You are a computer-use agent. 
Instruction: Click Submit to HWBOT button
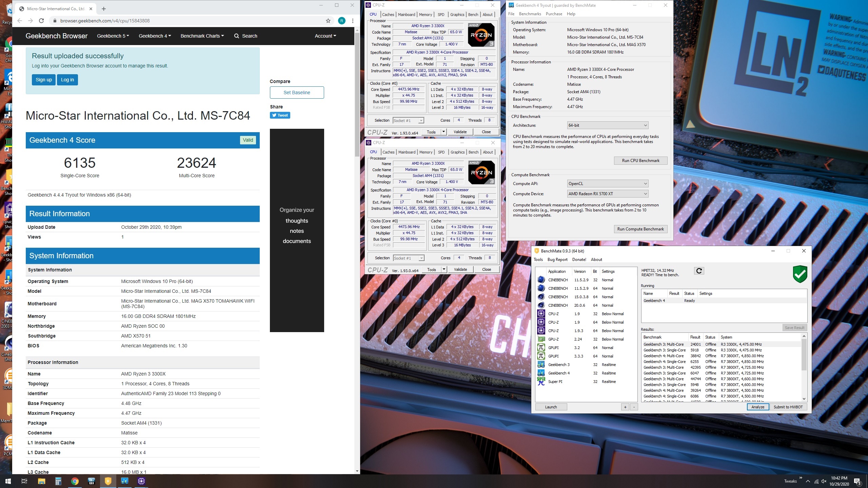(x=788, y=407)
